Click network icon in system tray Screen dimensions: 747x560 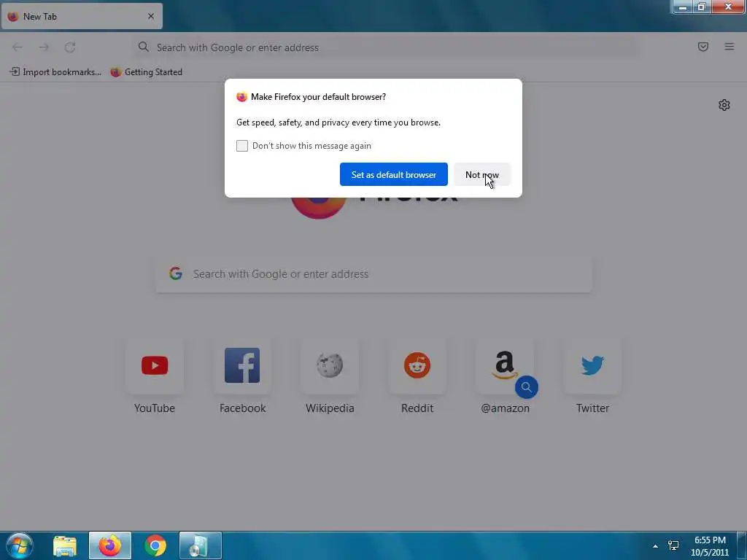coord(673,545)
